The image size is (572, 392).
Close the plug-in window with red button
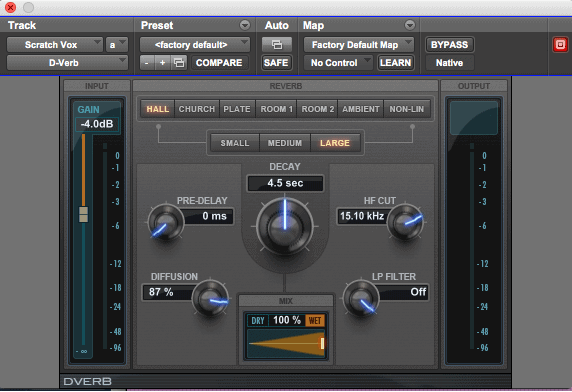click(x=11, y=7)
